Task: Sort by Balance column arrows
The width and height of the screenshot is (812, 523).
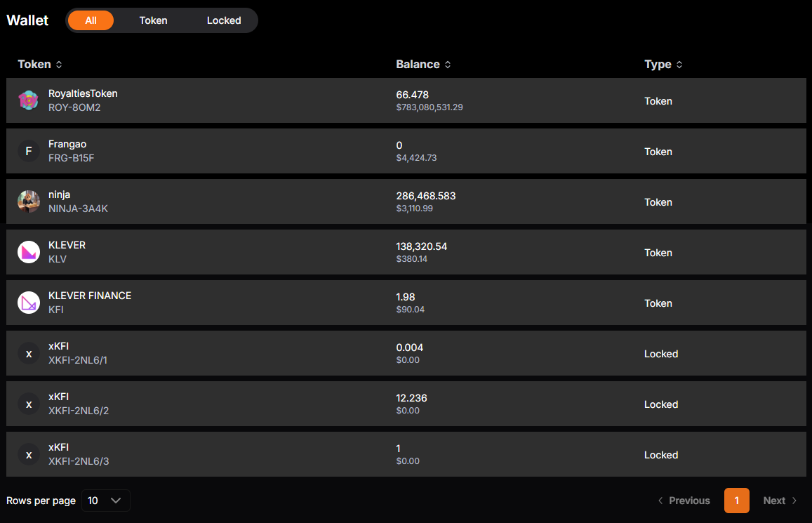Action: coord(448,64)
